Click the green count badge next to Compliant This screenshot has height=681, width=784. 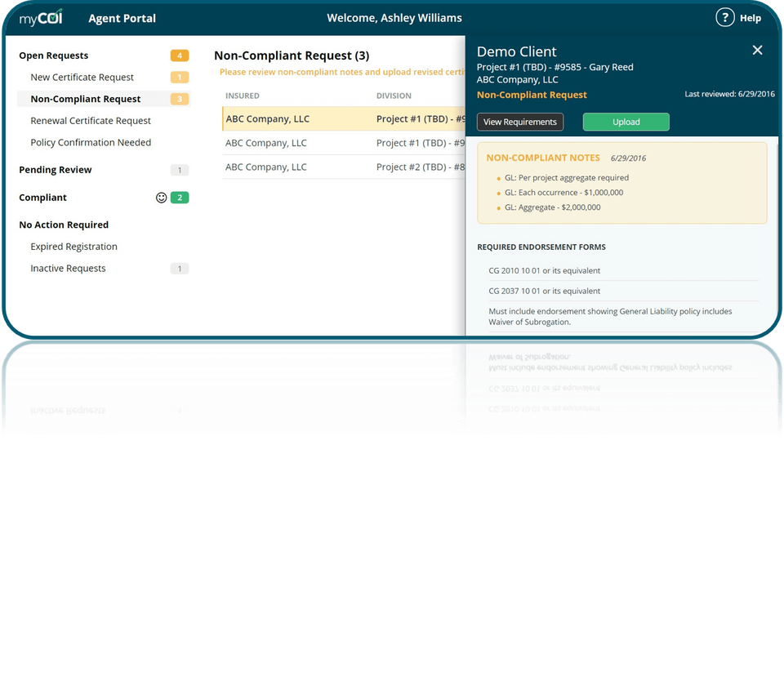click(x=180, y=198)
